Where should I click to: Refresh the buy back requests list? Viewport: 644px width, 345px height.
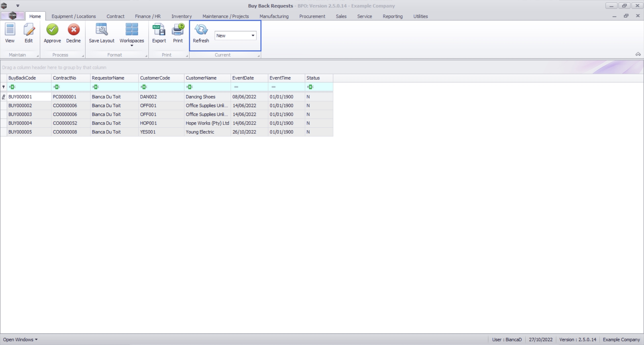coord(201,33)
